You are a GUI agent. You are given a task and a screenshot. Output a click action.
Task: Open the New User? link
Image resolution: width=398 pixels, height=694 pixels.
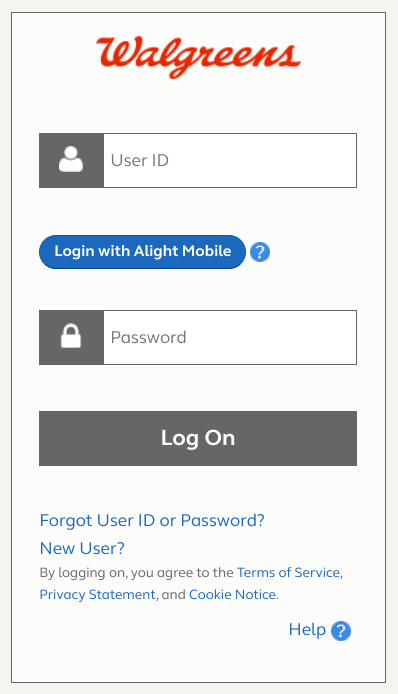[82, 548]
